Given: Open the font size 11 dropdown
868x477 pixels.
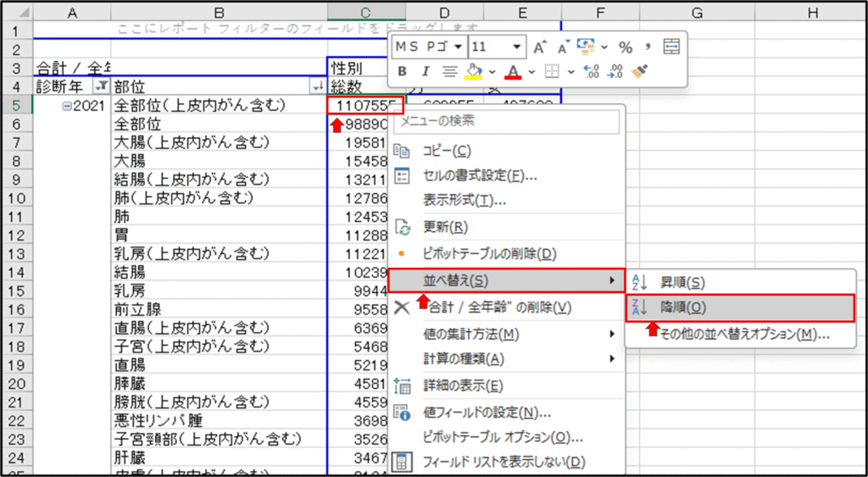Looking at the screenshot, I should pos(517,47).
